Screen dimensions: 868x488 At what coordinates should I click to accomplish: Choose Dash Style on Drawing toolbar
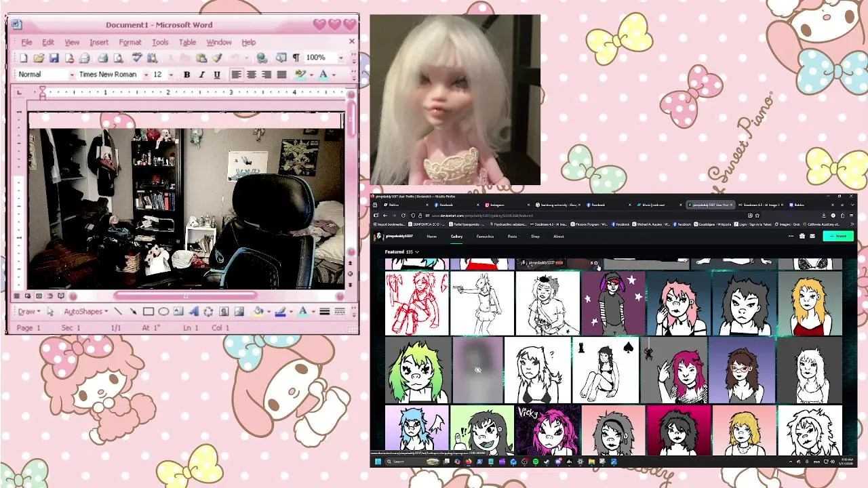click(x=340, y=312)
